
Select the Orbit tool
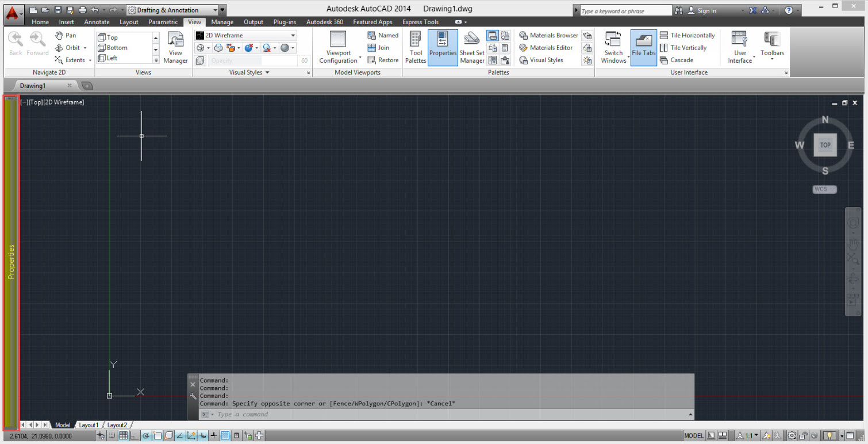coord(67,48)
